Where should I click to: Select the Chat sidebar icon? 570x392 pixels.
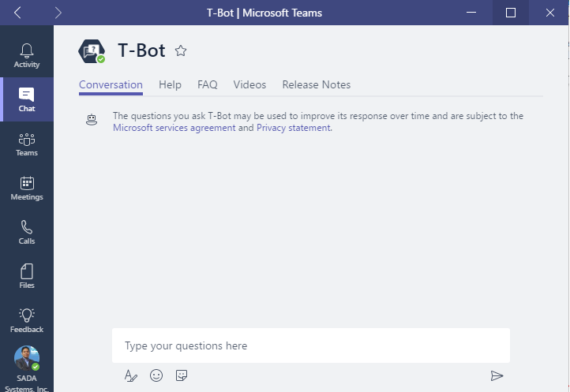tap(27, 99)
